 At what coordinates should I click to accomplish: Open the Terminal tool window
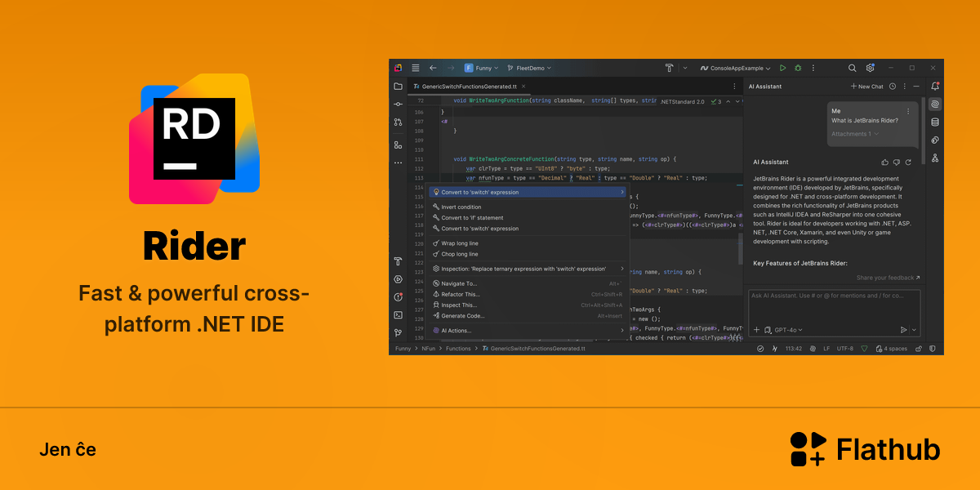[x=398, y=314]
